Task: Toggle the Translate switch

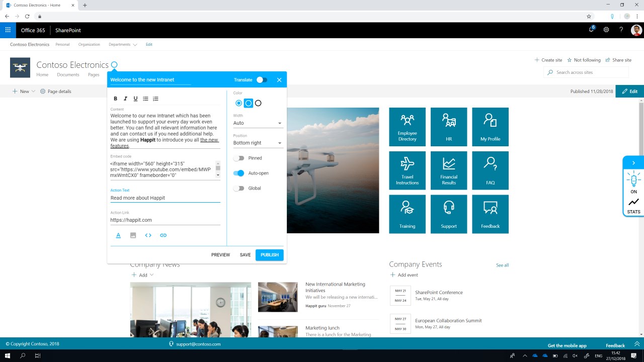Action: click(262, 80)
